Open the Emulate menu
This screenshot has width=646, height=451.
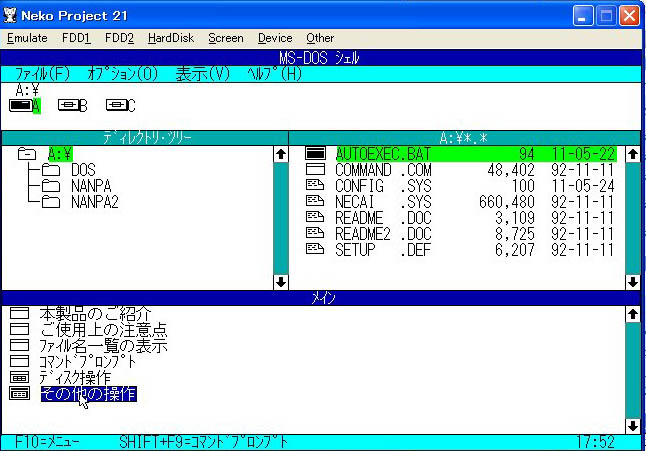pos(27,38)
